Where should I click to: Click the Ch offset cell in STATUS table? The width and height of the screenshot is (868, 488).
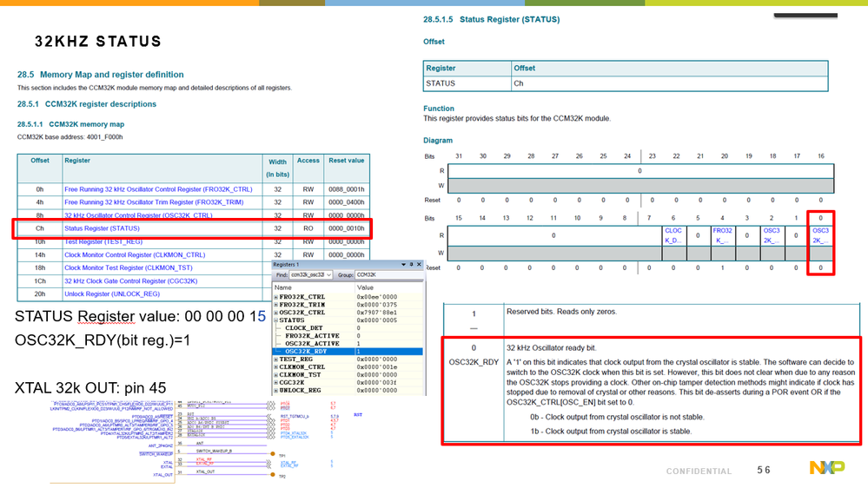(x=669, y=83)
